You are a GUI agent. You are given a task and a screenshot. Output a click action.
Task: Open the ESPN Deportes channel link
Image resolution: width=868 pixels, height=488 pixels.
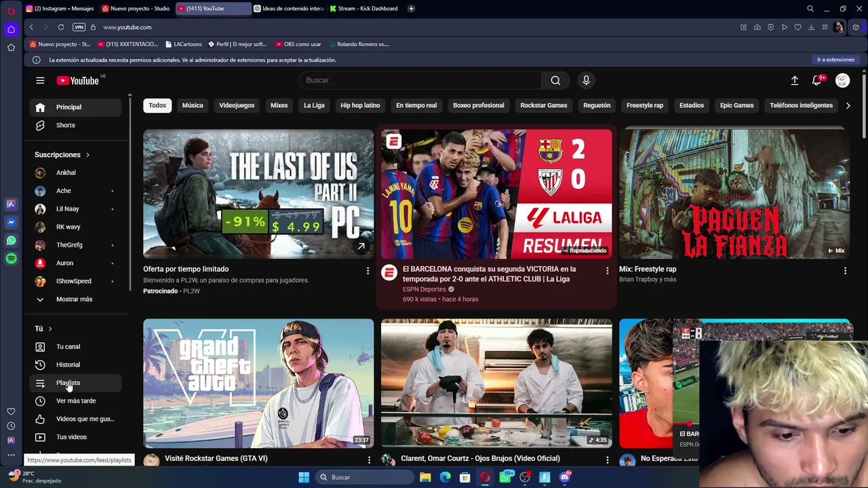pyautogui.click(x=425, y=289)
